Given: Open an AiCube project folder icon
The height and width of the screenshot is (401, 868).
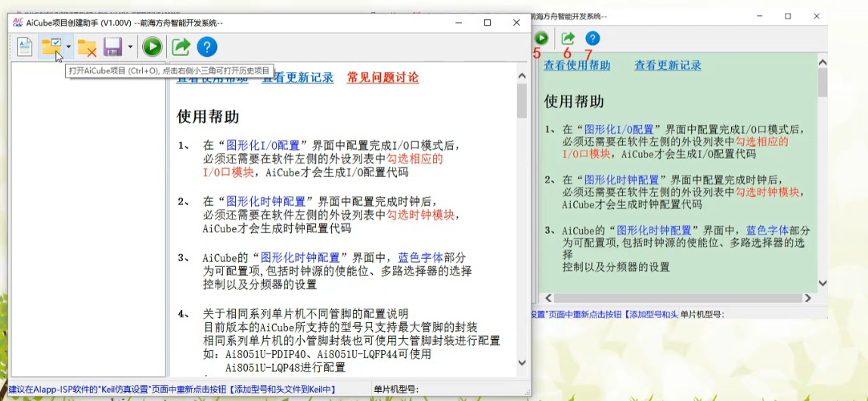Looking at the screenshot, I should coord(51,46).
